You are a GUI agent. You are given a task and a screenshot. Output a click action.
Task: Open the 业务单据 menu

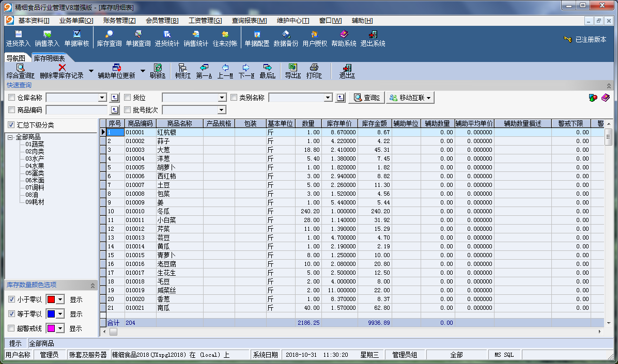click(x=76, y=21)
